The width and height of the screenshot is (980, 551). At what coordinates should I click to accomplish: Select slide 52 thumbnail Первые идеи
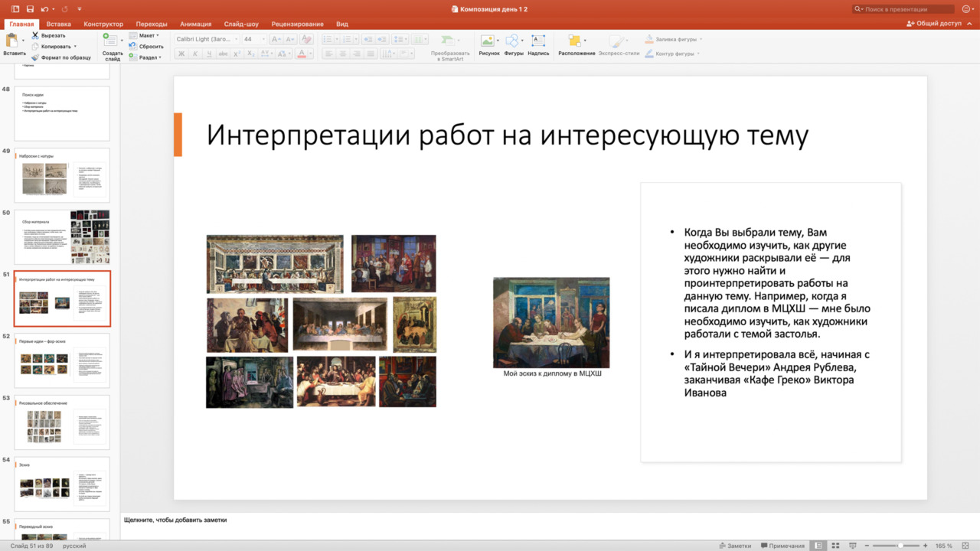point(62,360)
